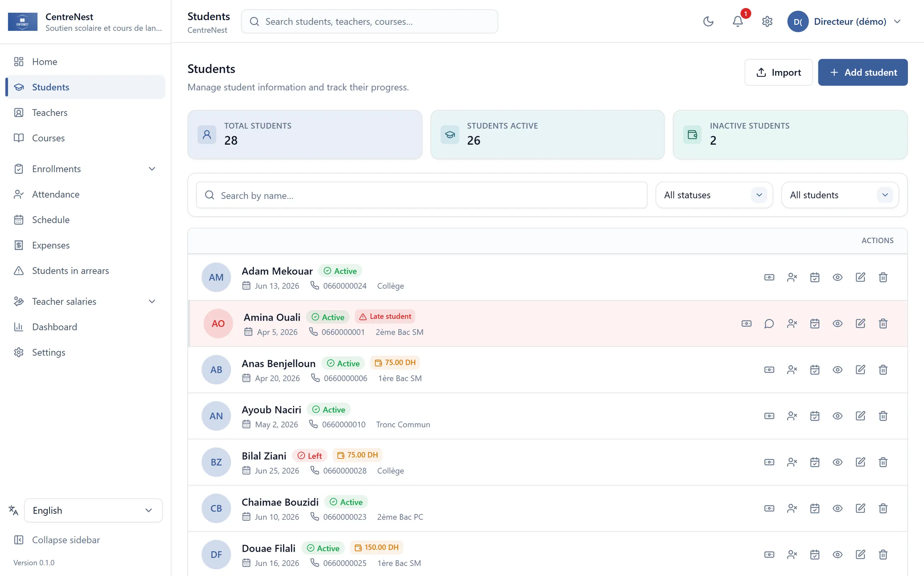
Task: Open Students in arrears page
Action: (x=85, y=271)
